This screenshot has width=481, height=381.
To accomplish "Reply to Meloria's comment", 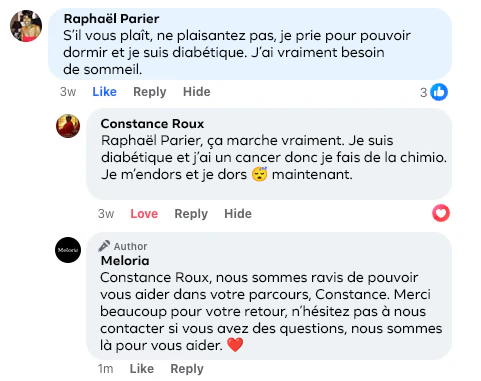I will tap(187, 369).
